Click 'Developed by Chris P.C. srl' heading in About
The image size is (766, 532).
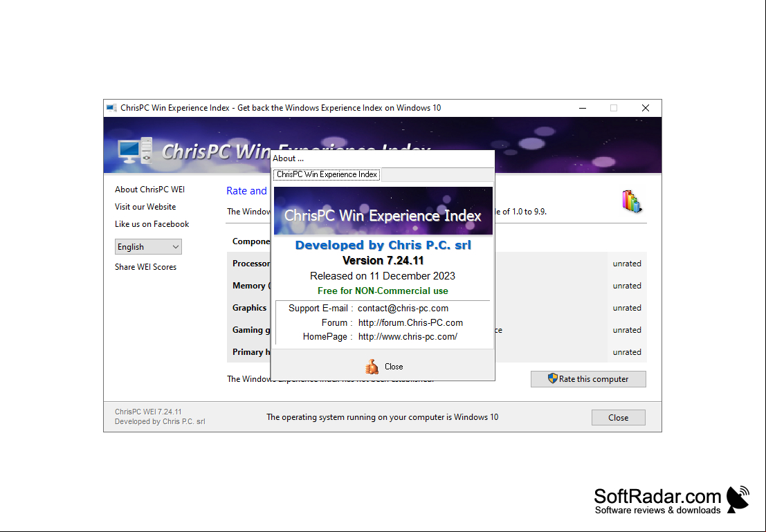tap(383, 245)
